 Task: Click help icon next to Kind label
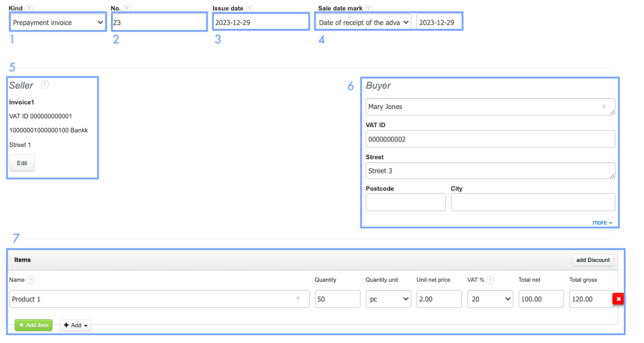point(29,9)
